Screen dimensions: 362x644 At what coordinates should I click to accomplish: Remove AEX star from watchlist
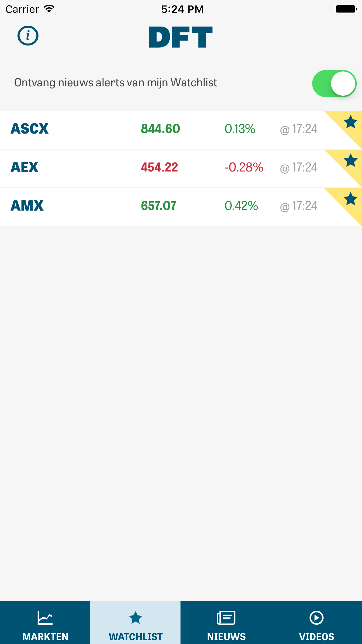[350, 160]
